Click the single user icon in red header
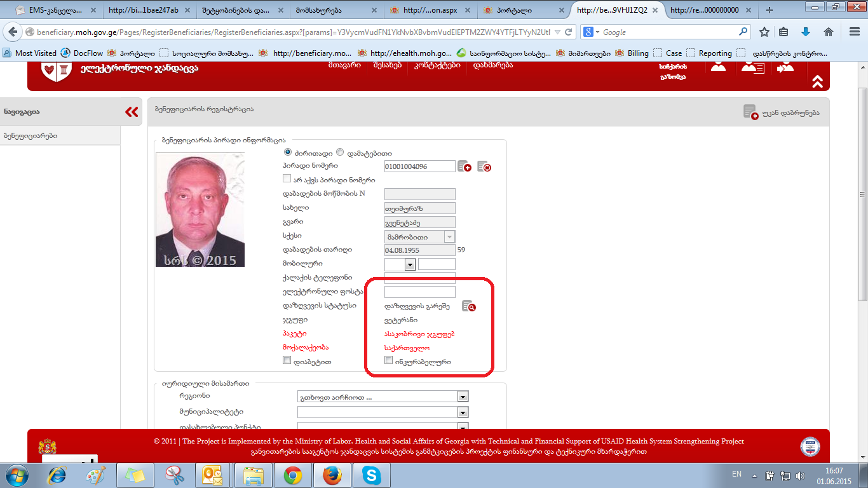The height and width of the screenshot is (488, 868). [718, 66]
